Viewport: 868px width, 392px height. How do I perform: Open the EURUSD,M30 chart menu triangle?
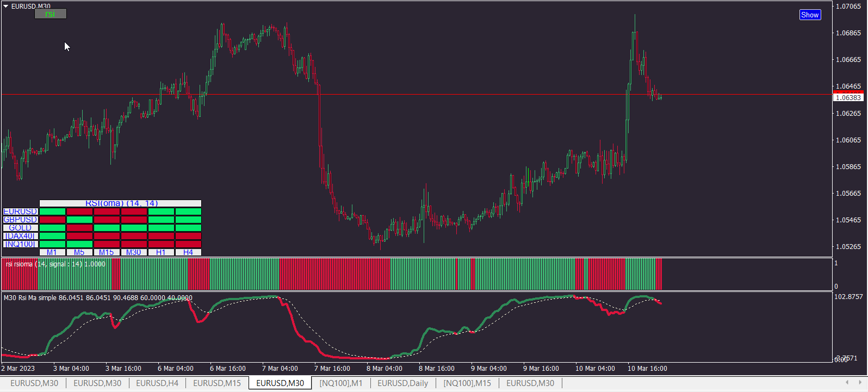[5, 6]
